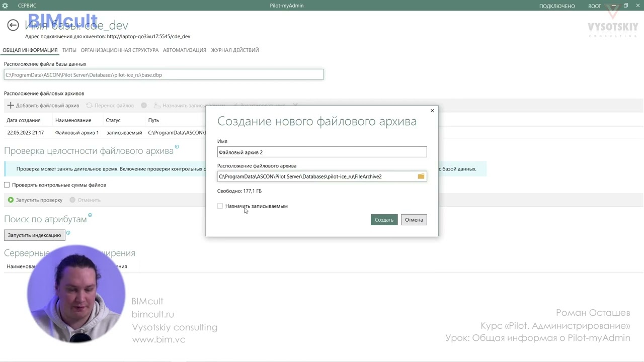
Task: Click the 'записываемый' status cell
Action: [124, 133]
